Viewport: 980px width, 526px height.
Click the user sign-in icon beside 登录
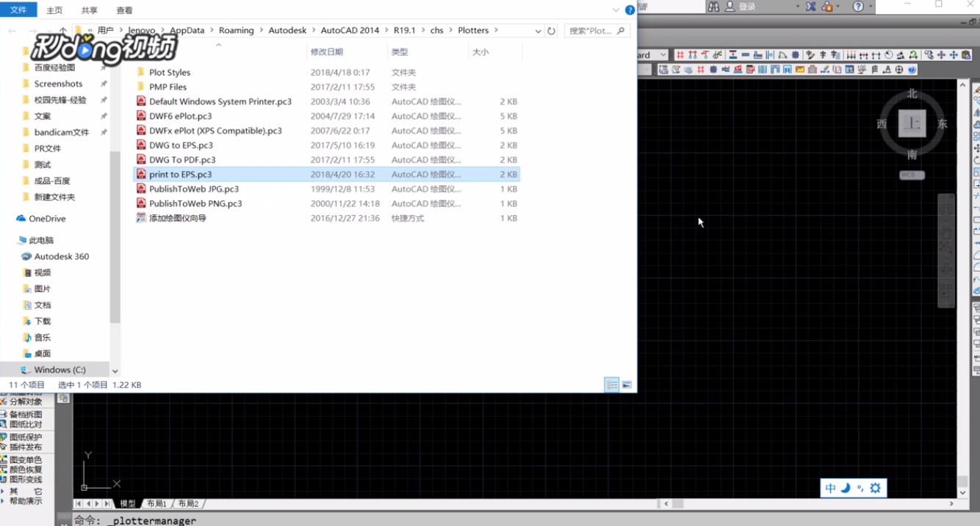pos(729,6)
